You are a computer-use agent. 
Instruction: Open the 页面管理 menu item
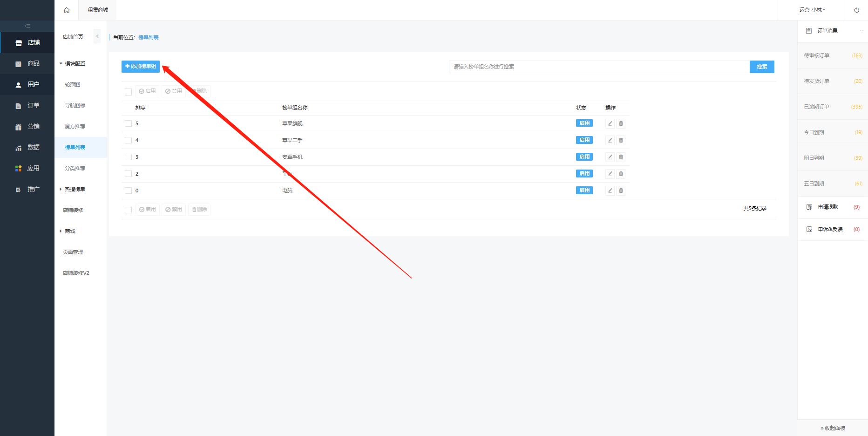point(73,252)
